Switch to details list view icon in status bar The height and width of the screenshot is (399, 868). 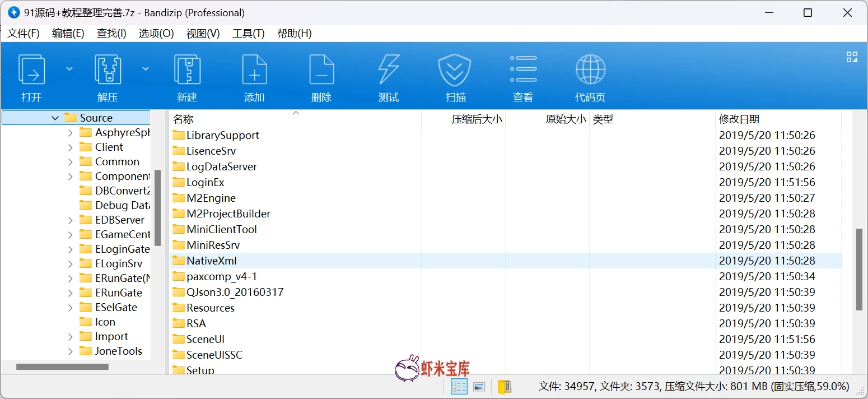point(459,387)
